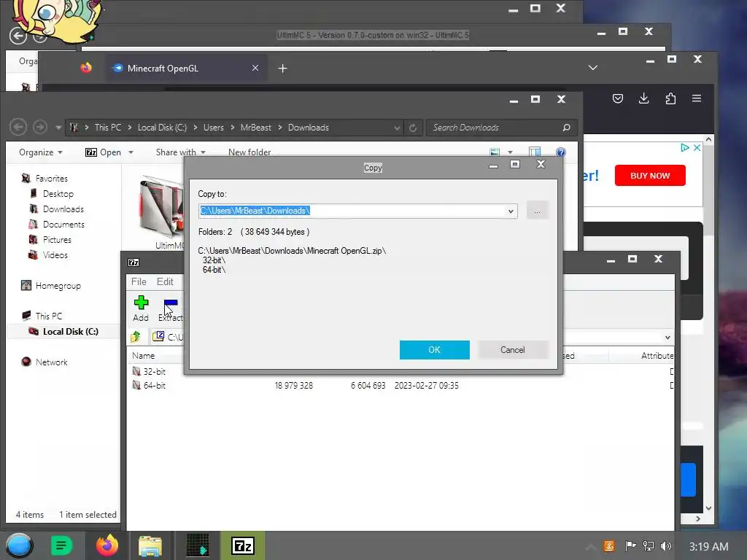Click Firefox Pocket save icon
Screen dimensions: 747x560
click(x=617, y=98)
